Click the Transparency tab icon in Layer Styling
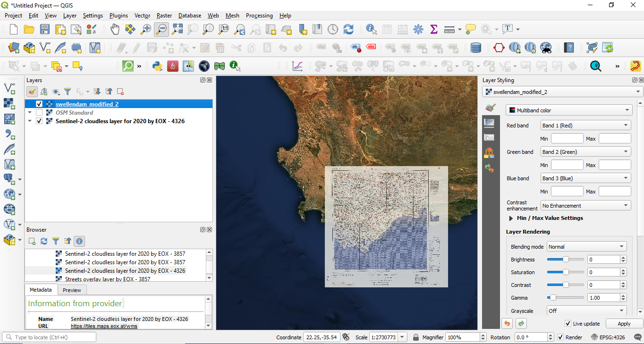Image resolution: width=644 pixels, height=344 pixels. (489, 123)
